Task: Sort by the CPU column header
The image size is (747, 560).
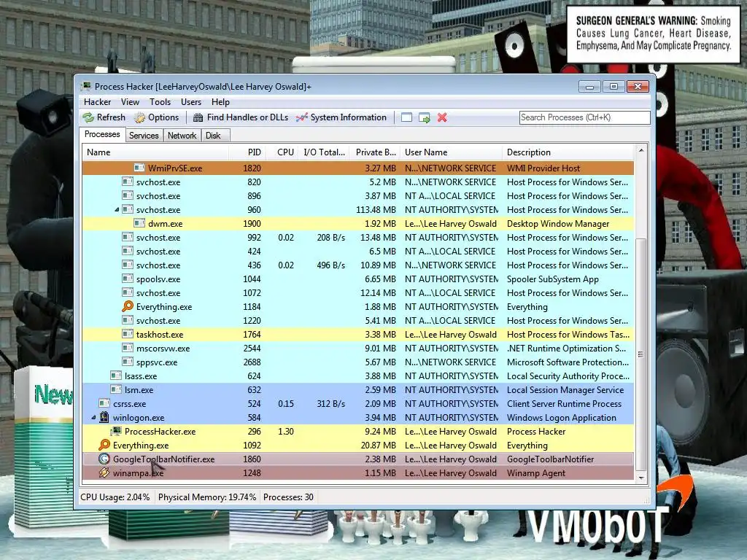Action: [282, 152]
